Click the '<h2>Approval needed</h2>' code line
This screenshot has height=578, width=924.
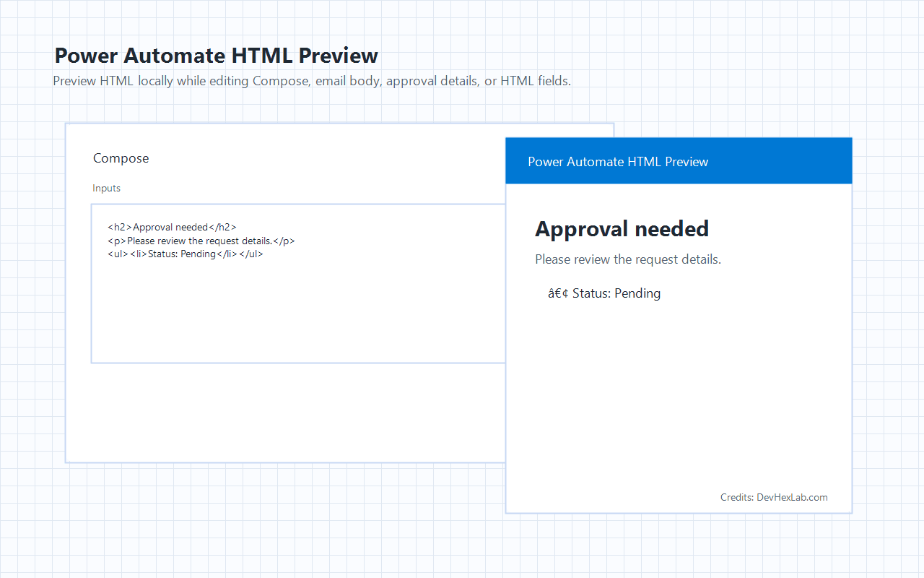click(x=172, y=227)
